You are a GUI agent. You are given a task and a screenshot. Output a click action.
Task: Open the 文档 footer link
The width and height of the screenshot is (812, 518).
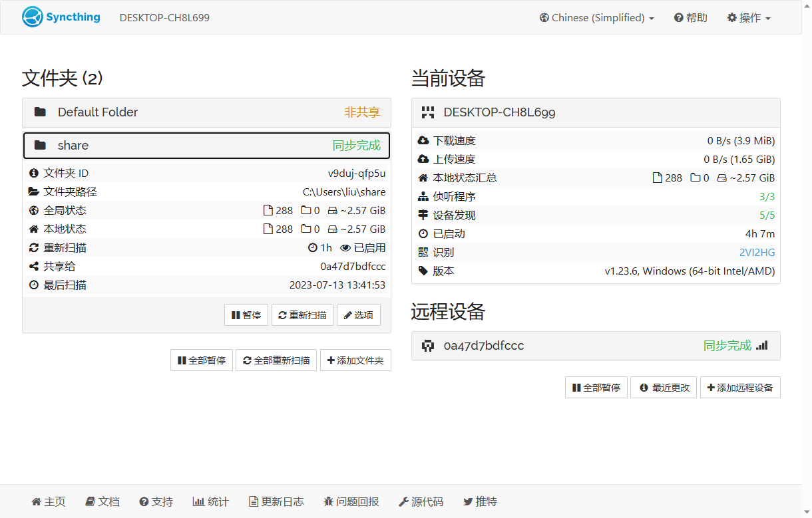coord(102,502)
